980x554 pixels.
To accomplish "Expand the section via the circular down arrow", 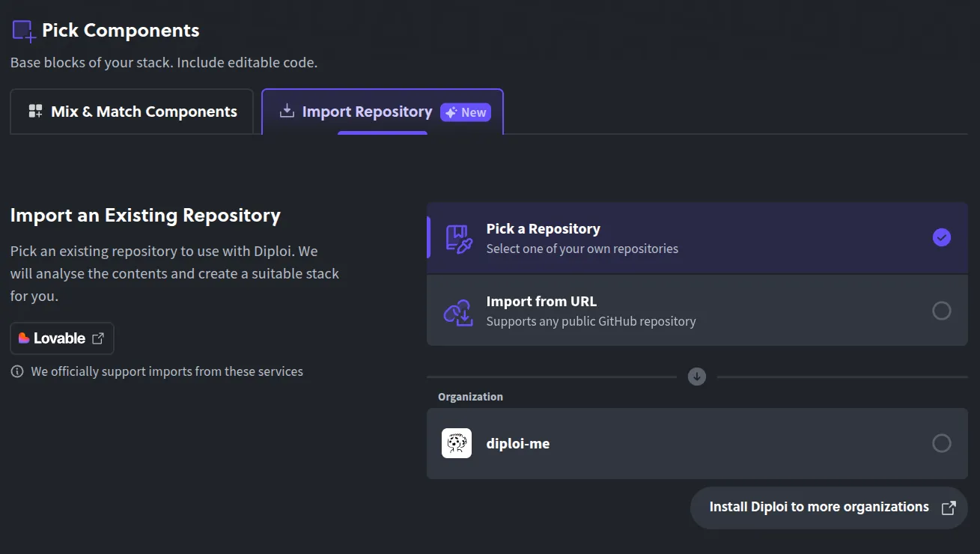I will coord(696,377).
